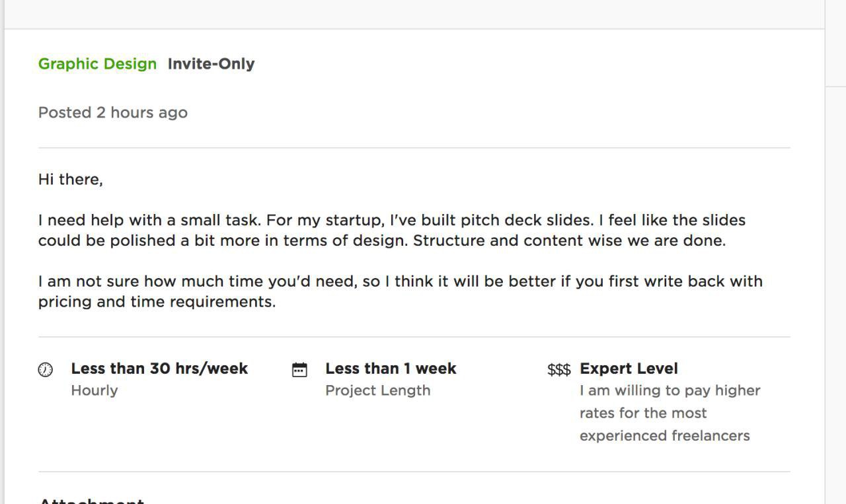
Task: Click the clock icon beside hours per week
Action: pyautogui.click(x=46, y=370)
